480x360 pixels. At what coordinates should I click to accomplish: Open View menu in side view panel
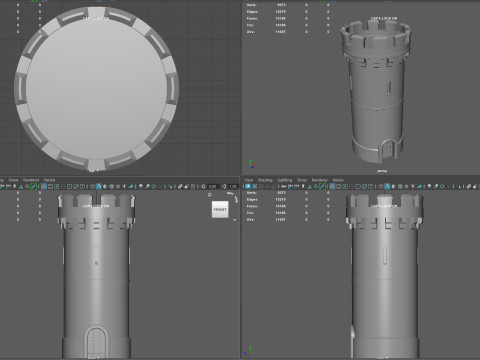(x=249, y=180)
